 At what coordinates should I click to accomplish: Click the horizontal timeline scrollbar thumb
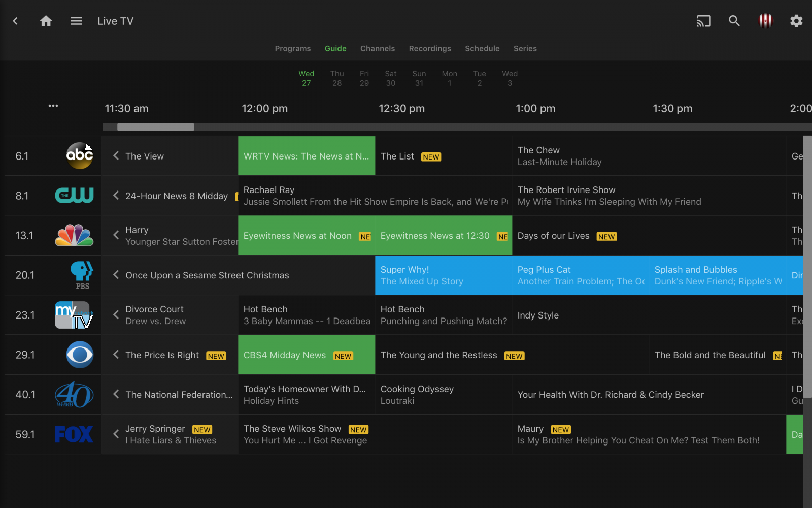point(156,127)
